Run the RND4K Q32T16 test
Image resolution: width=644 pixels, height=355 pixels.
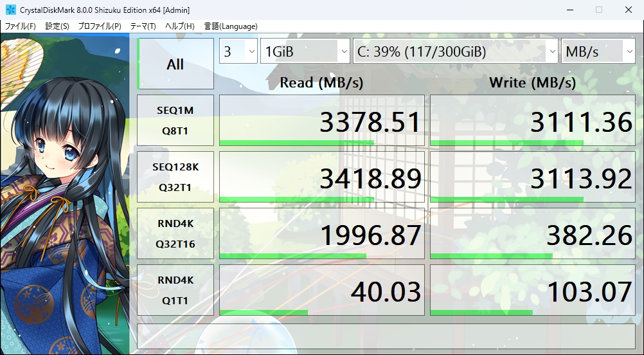[175, 233]
